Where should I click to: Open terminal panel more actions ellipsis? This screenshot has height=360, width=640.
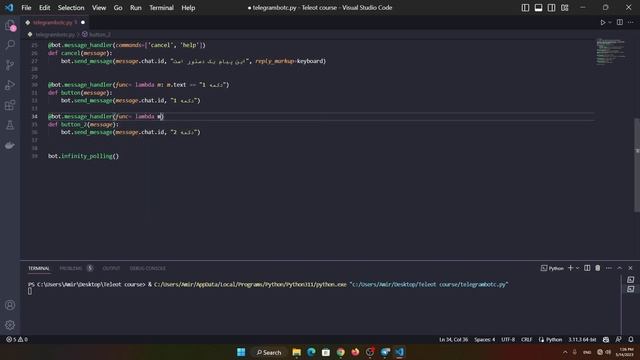point(609,268)
